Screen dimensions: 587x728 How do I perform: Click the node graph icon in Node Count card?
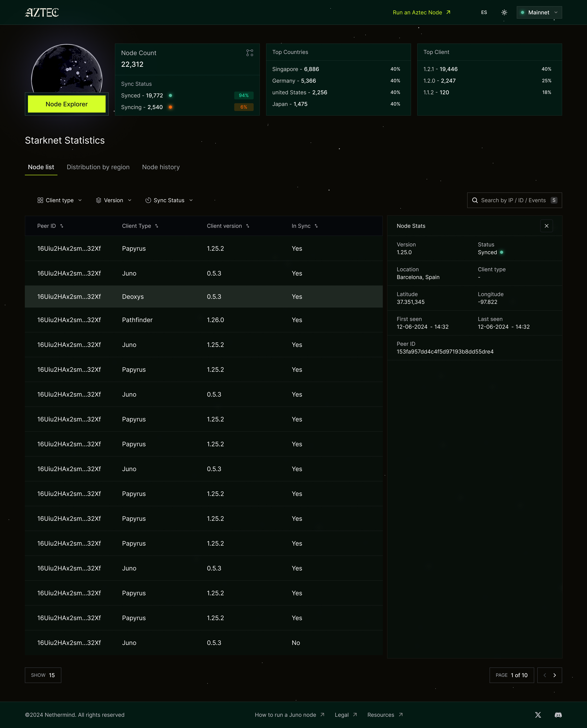coord(250,53)
